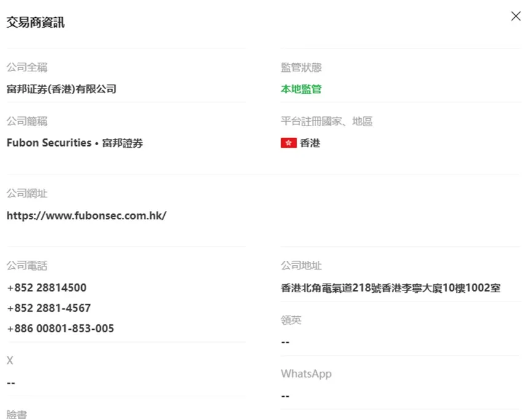Click the 公司地址 field label
This screenshot has height=419, width=532.
tap(301, 266)
